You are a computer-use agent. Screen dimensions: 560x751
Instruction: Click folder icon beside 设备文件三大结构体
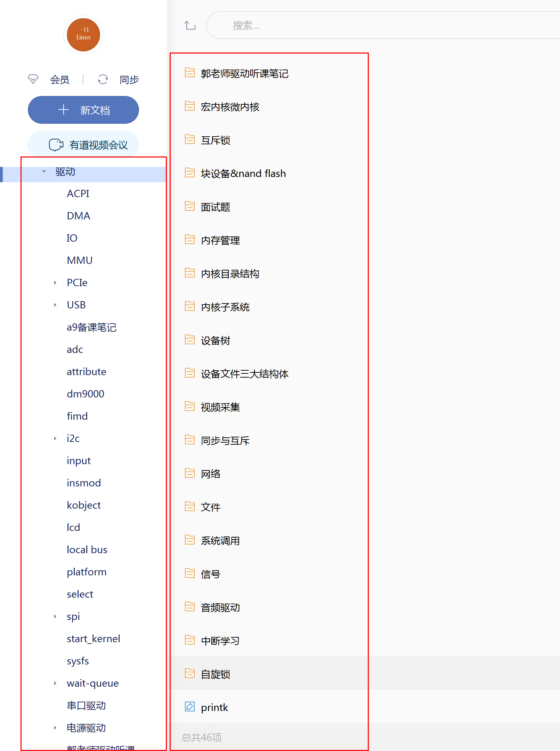pos(190,373)
